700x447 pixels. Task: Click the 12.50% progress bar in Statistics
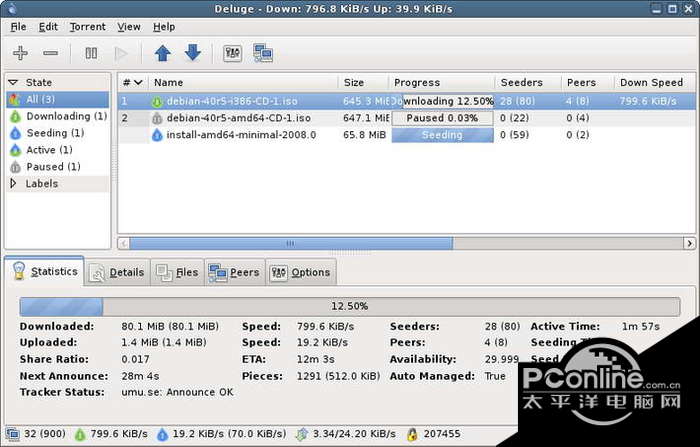click(350, 306)
